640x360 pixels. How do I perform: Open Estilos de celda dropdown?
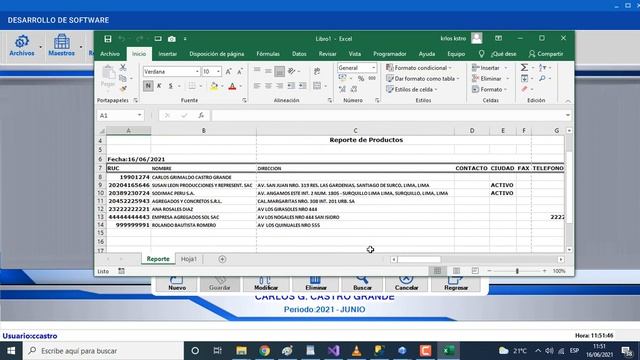(x=412, y=89)
